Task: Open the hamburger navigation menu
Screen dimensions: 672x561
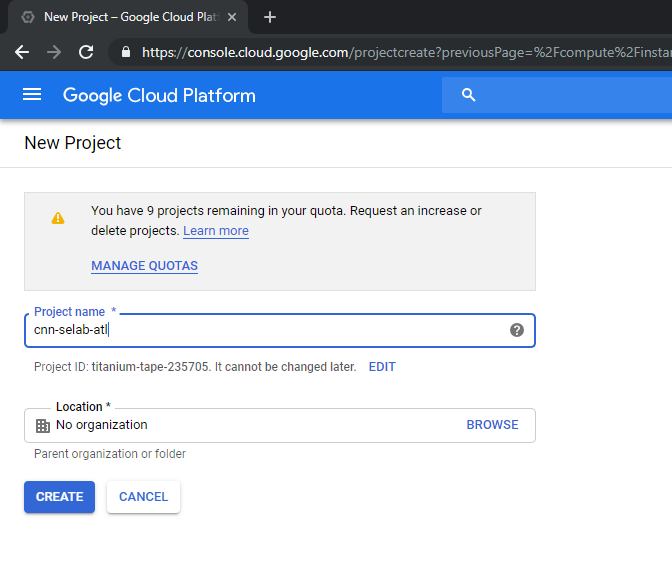Action: pyautogui.click(x=32, y=95)
